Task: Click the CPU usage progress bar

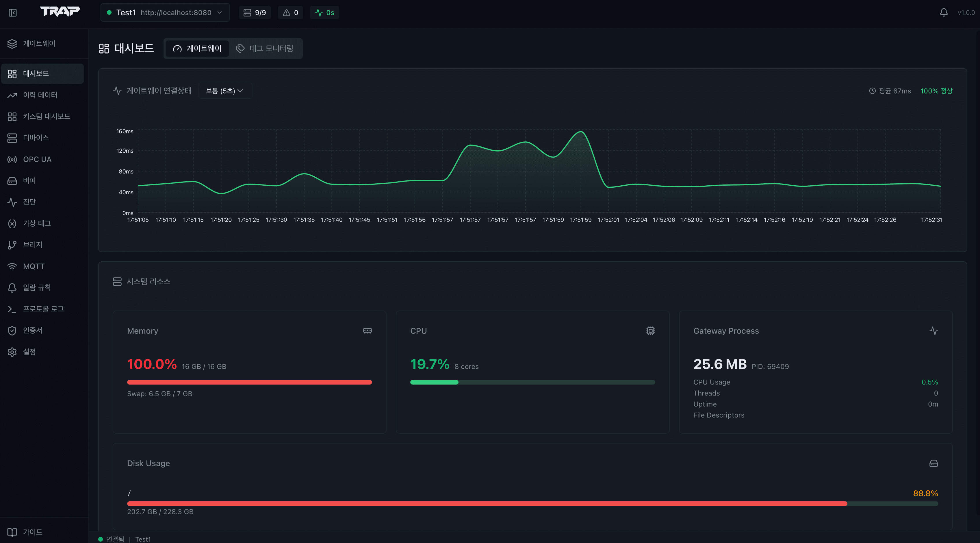Action: (532, 382)
